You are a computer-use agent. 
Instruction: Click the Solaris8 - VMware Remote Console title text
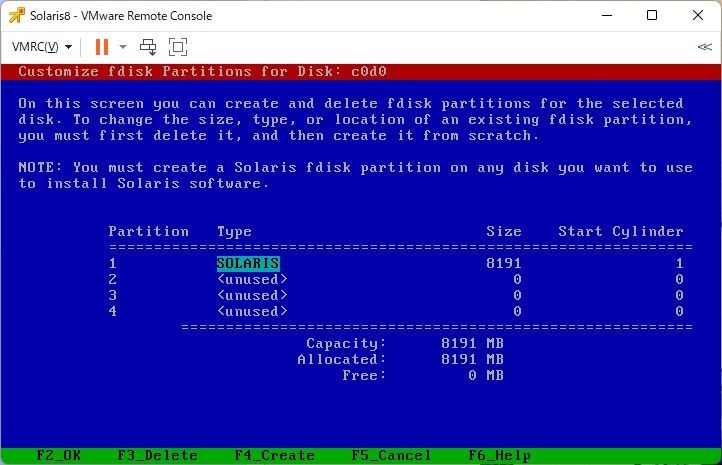coord(121,16)
